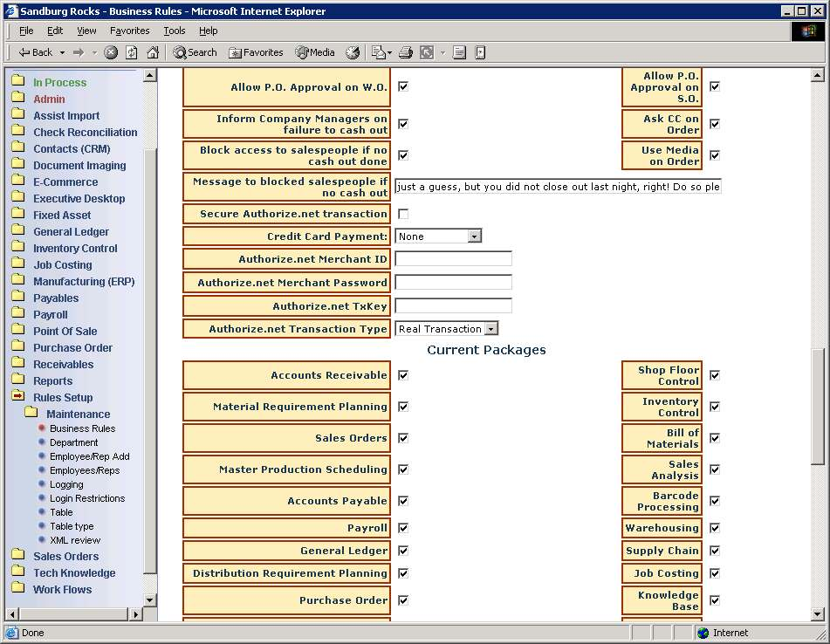Go to the Home page icon
Image resolution: width=830 pixels, height=644 pixels.
pos(153,52)
